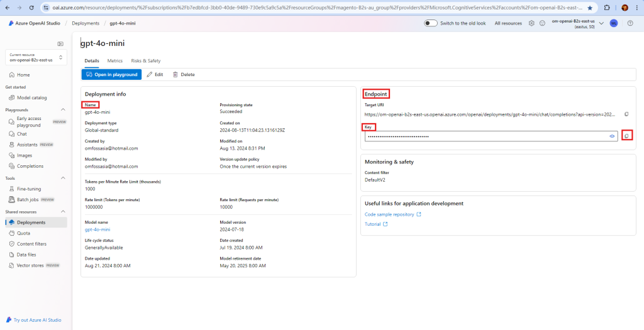The height and width of the screenshot is (330, 644).
Task: Reveal the key using the eye icon
Action: click(x=612, y=136)
